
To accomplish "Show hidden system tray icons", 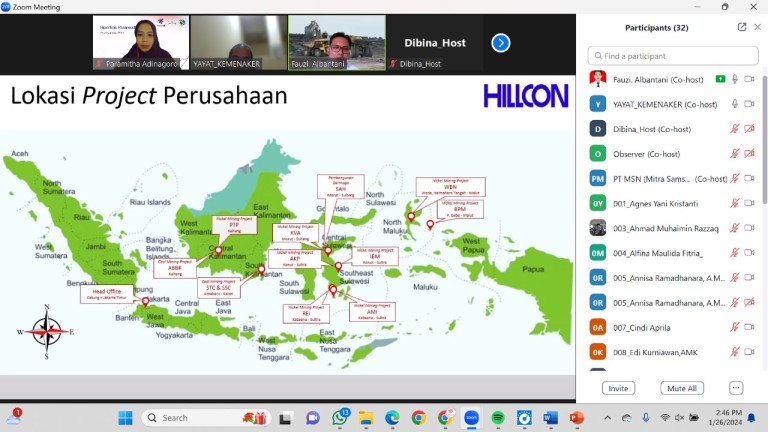I will [607, 417].
